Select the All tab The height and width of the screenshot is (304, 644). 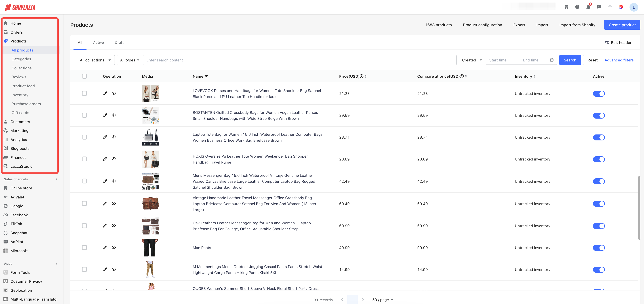80,42
